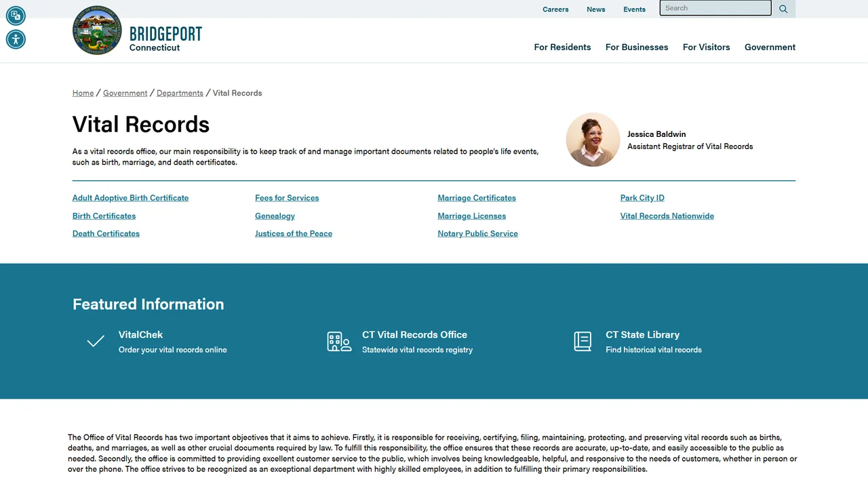868x488 pixels.
Task: Click the Government breadcrumb link
Action: coord(125,93)
